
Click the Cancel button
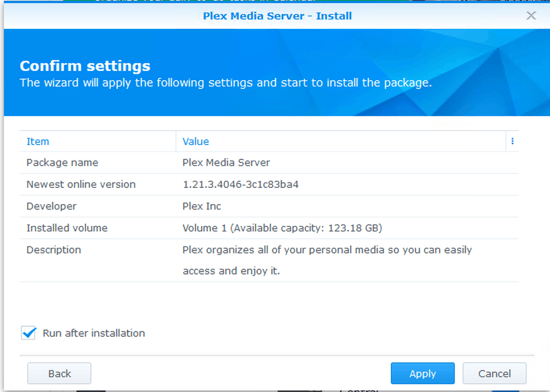click(494, 374)
